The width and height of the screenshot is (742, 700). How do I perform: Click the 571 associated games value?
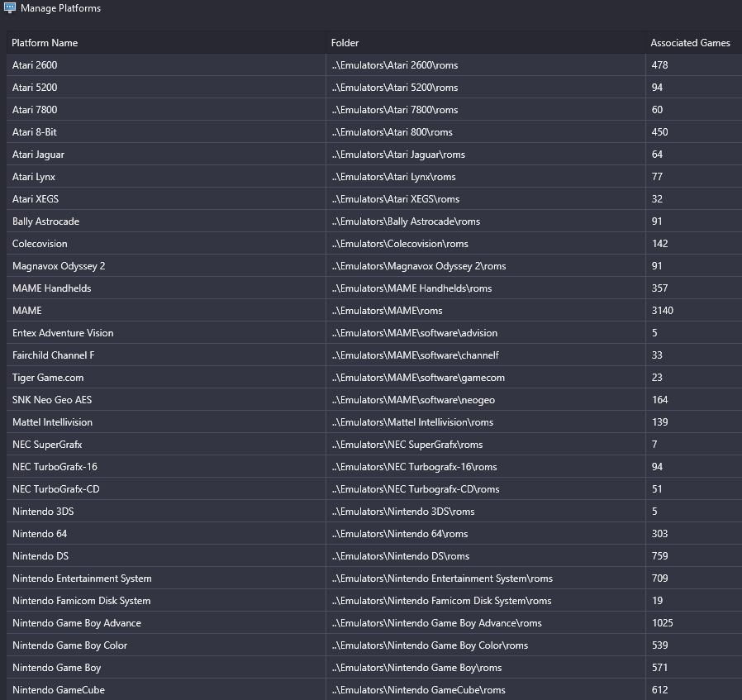[659, 667]
